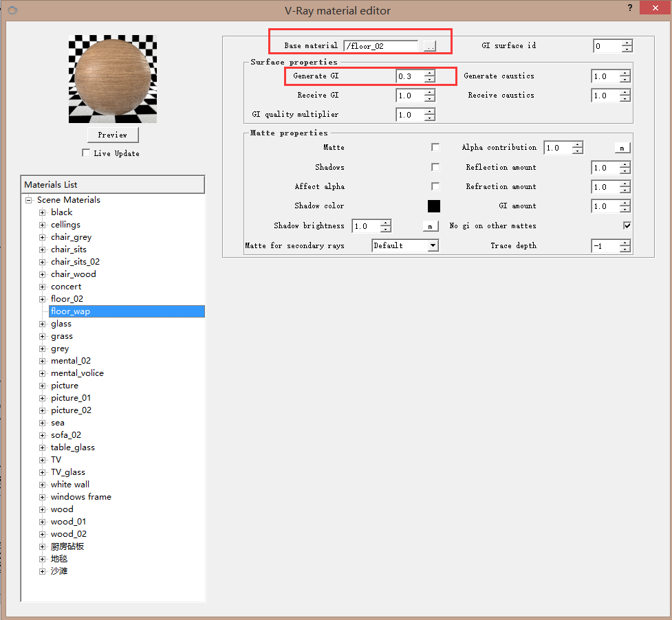This screenshot has height=620, width=672.
Task: Select the table_glass material in list
Action: pos(73,447)
